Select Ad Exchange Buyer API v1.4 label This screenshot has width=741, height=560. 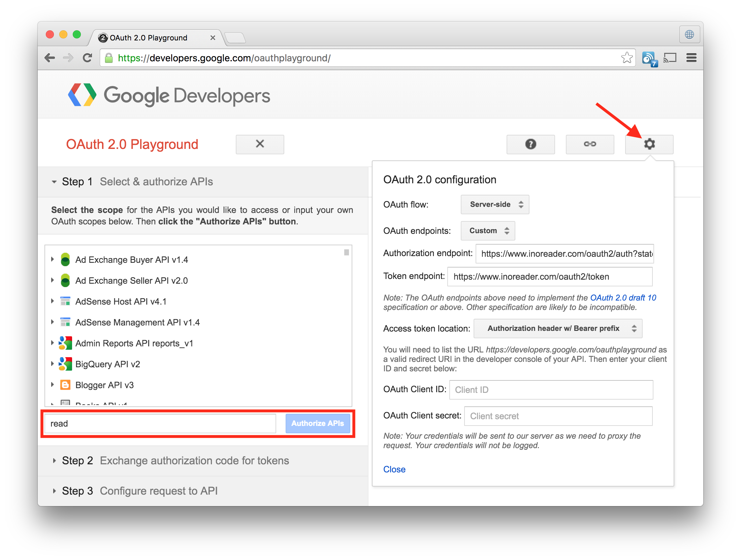coord(132,260)
